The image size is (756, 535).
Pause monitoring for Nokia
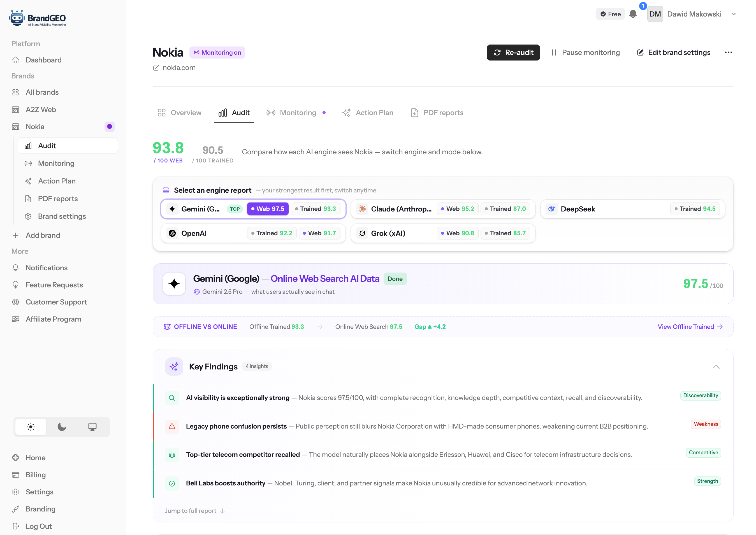tap(586, 52)
